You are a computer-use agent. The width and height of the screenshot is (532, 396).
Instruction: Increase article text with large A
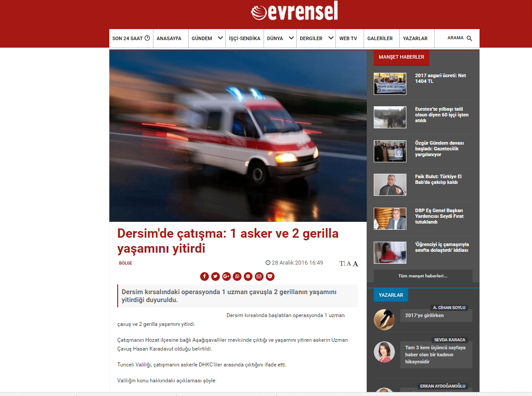click(x=355, y=264)
